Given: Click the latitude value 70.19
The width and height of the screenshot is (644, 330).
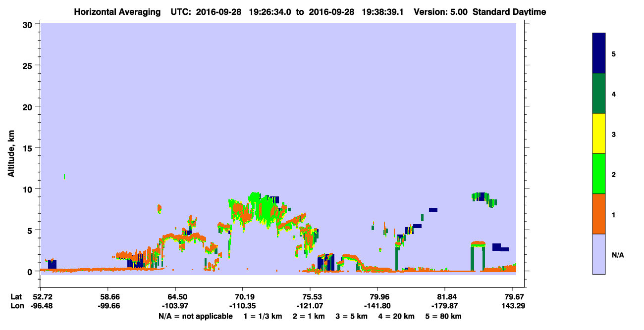Looking at the screenshot, I should (243, 297).
